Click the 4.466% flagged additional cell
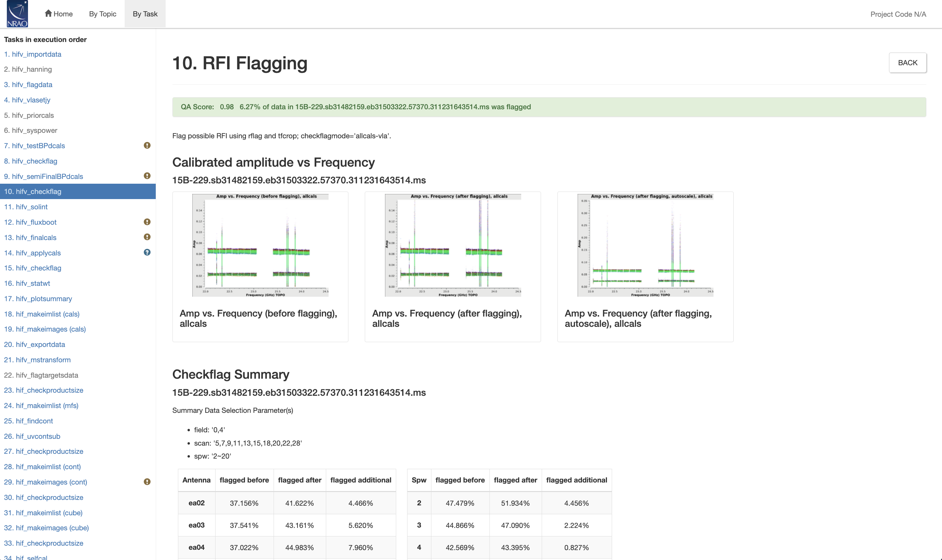942x560 pixels. [360, 503]
